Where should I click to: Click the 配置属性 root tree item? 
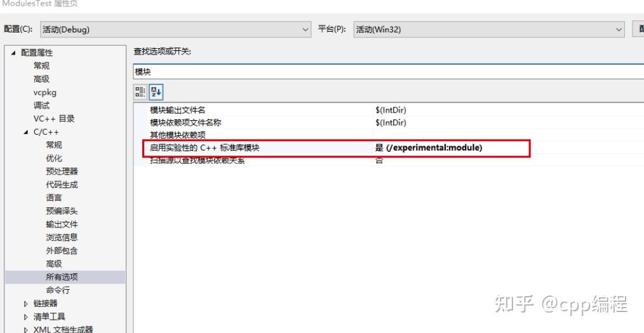[37, 53]
